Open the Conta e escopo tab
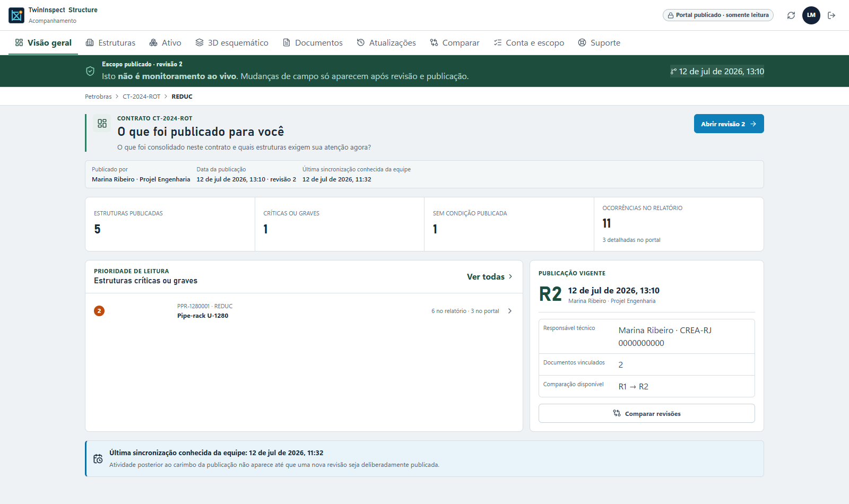 click(x=529, y=42)
